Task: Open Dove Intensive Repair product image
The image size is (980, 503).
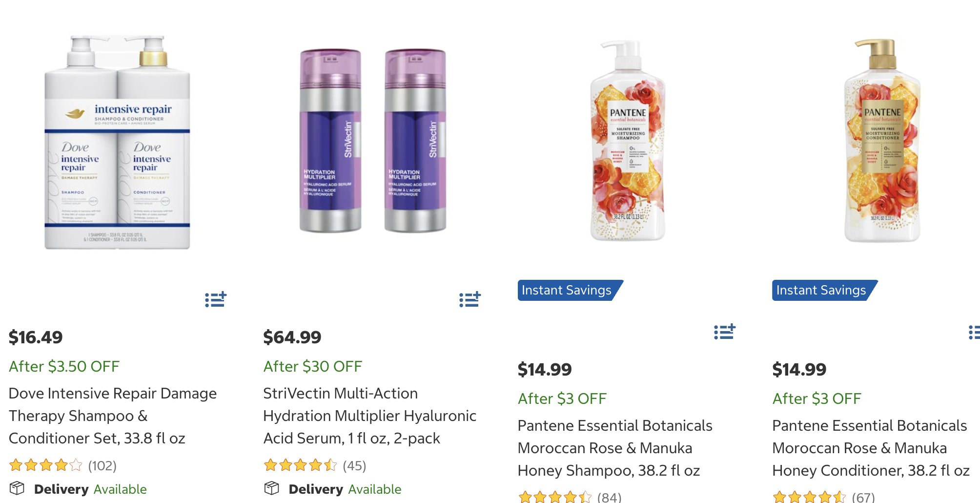Action: click(117, 142)
